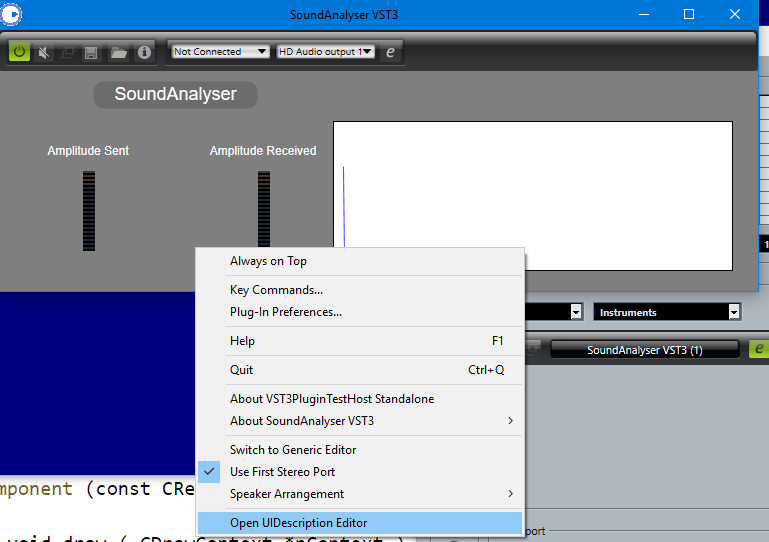Open the Instruments dropdown
This screenshot has height=542, width=769.
tap(667, 312)
